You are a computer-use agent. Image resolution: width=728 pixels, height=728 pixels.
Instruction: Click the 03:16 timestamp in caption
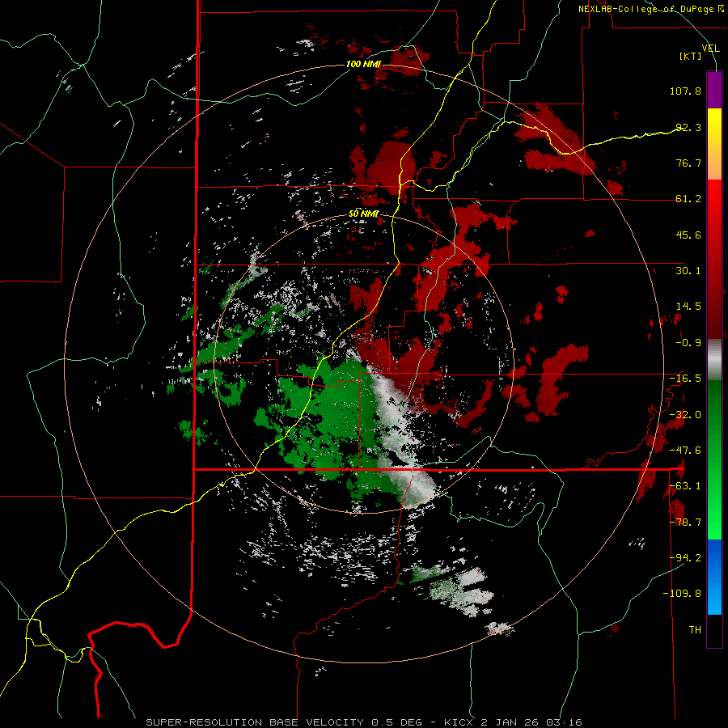562,722
